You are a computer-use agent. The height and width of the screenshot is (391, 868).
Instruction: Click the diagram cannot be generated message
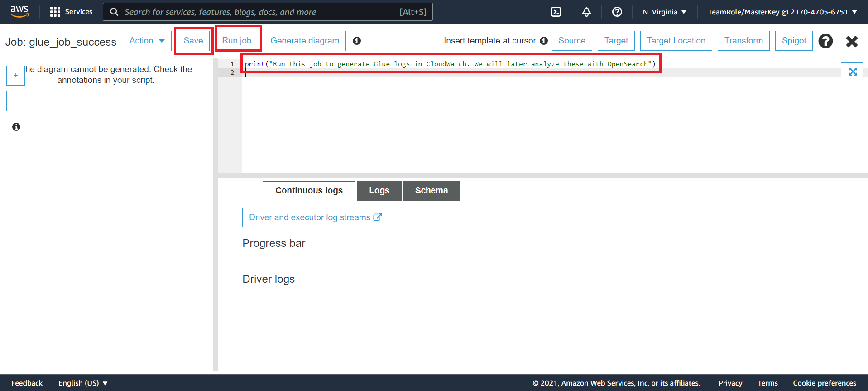tap(109, 75)
